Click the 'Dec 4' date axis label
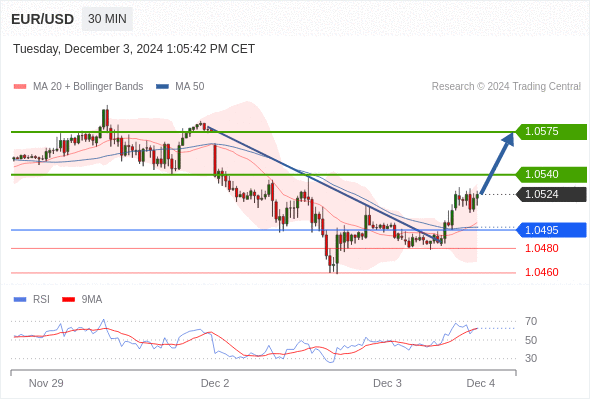Screen dimensions: 590x400 click(x=481, y=383)
